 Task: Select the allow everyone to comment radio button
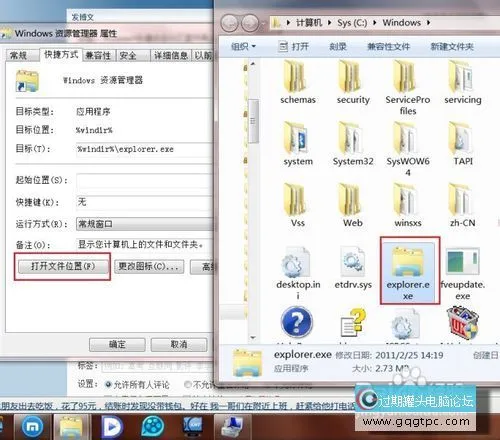pyautogui.click(x=108, y=385)
